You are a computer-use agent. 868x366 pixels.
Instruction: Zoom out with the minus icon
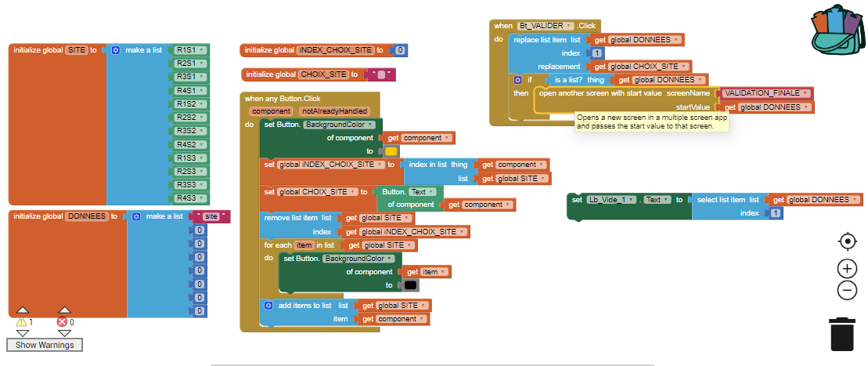(847, 290)
